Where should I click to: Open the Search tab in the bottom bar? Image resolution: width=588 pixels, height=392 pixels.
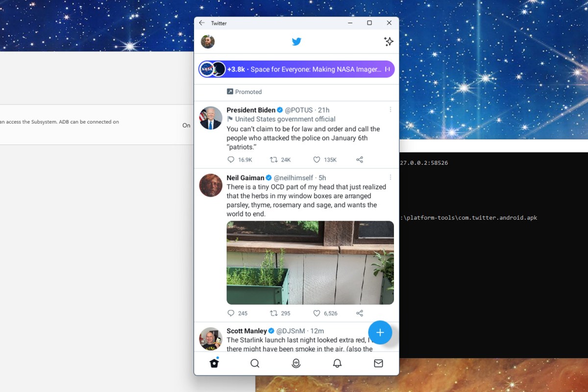click(255, 363)
